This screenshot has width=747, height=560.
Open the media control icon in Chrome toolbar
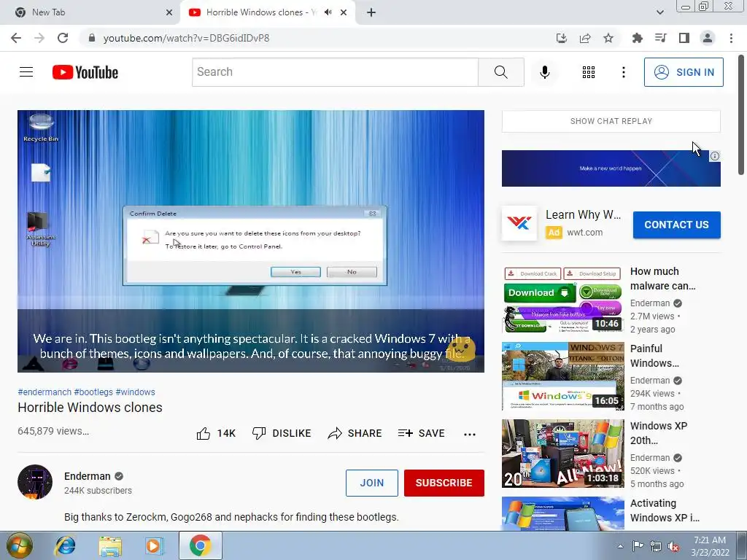pos(660,38)
